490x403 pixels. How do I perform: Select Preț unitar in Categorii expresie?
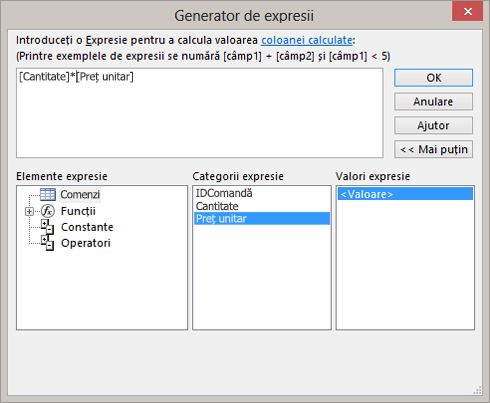[x=262, y=219]
